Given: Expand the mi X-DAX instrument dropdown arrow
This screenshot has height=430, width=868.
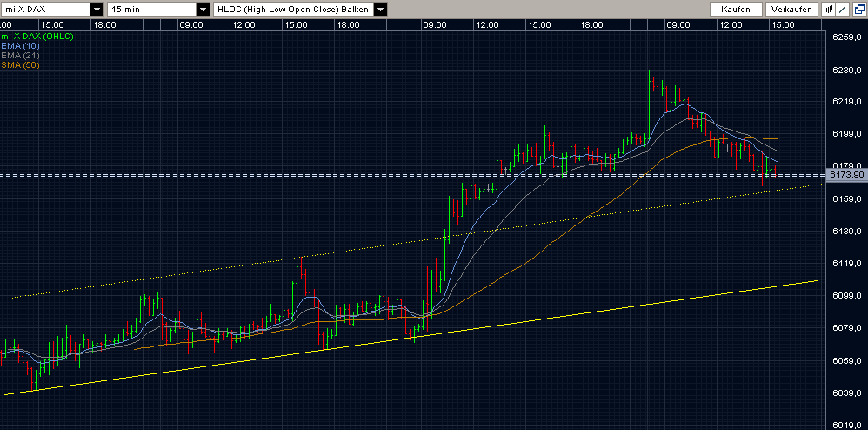Looking at the screenshot, I should pyautogui.click(x=97, y=9).
